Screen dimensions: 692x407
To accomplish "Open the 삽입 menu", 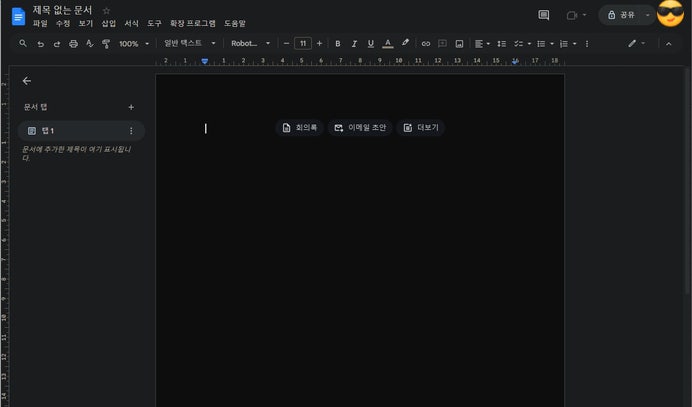I will point(109,23).
